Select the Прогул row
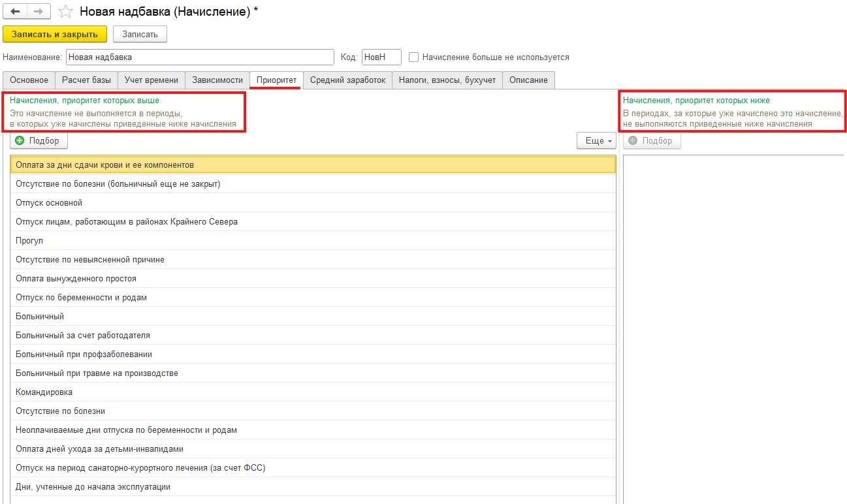Screen dimensions: 847x504 tap(313, 240)
